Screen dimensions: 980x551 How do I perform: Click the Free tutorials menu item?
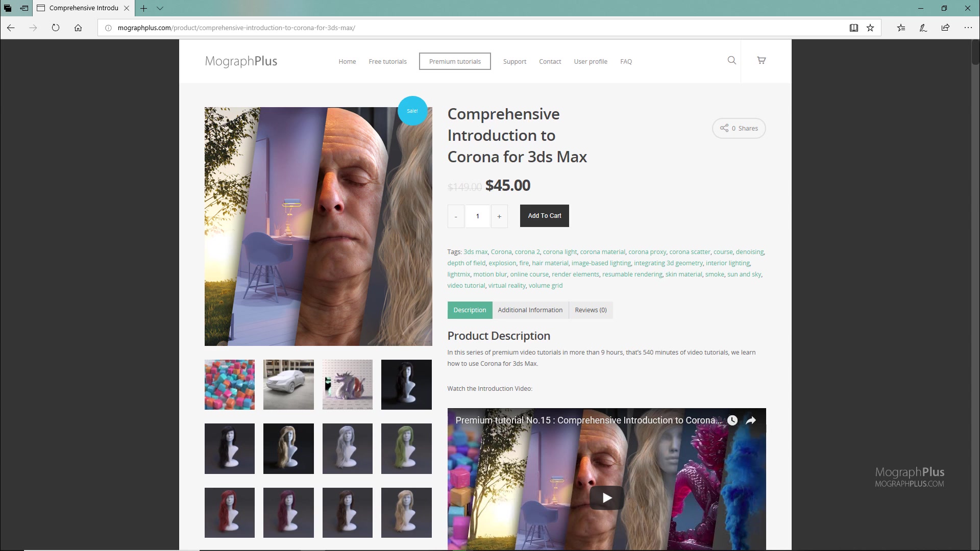388,61
